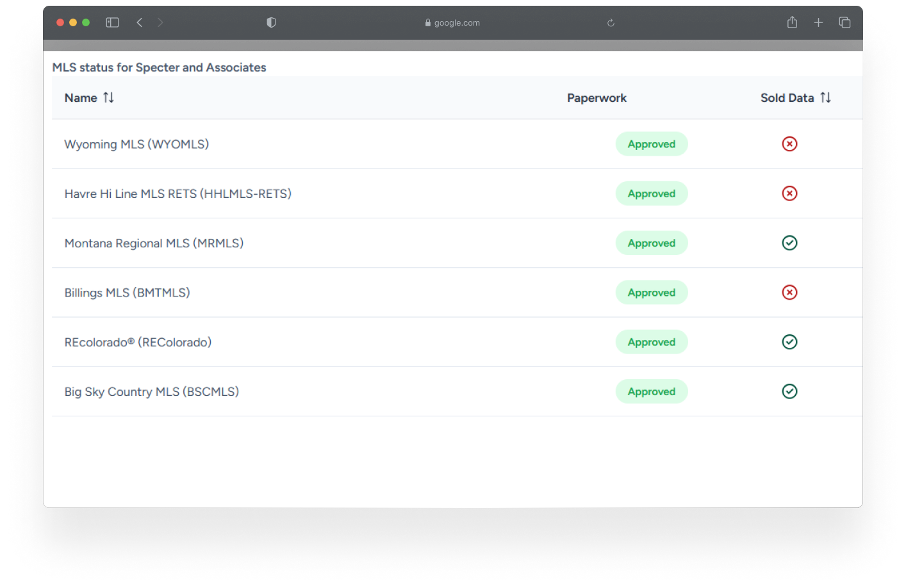Click the red X icon for Havre Hi Line MLS
Viewport: 906px width, 588px height.
(789, 193)
